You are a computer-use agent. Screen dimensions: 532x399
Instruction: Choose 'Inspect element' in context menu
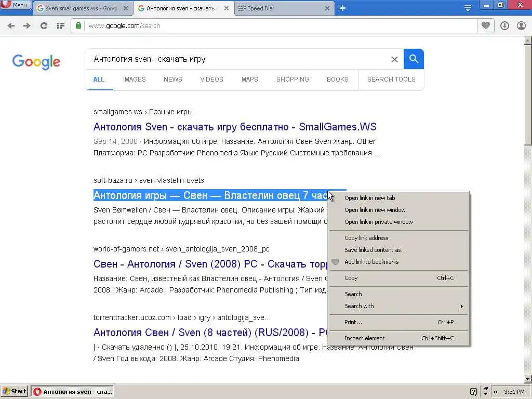pyautogui.click(x=399, y=338)
